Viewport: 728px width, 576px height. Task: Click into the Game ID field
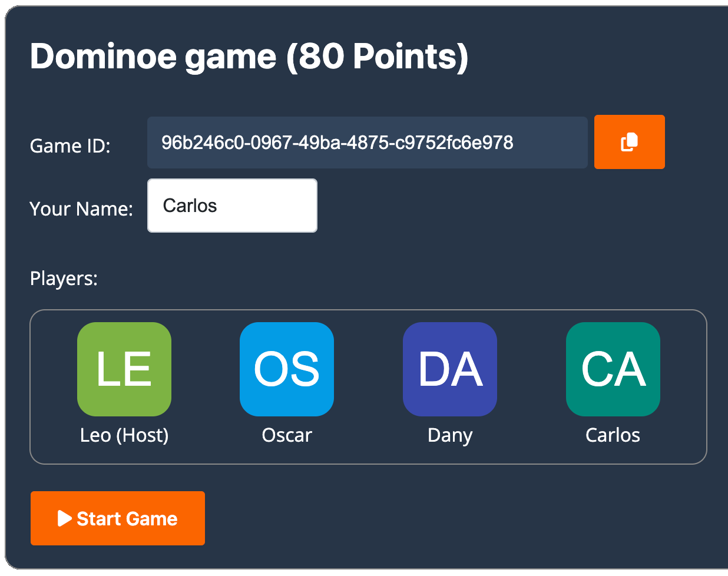[x=367, y=143]
